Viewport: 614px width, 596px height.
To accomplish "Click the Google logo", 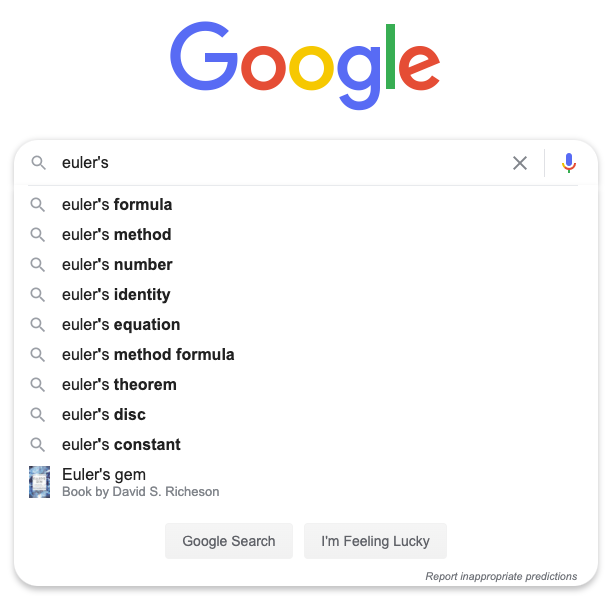I will pyautogui.click(x=305, y=65).
